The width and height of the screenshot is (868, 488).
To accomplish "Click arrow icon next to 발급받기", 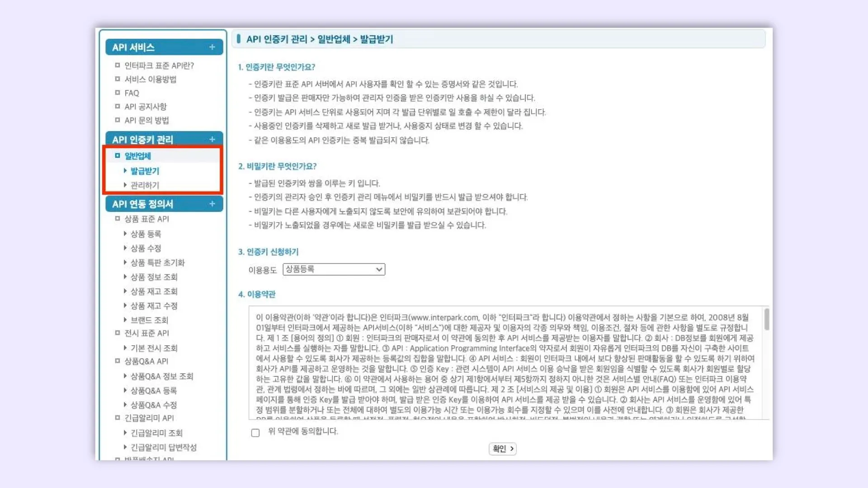I will point(125,171).
